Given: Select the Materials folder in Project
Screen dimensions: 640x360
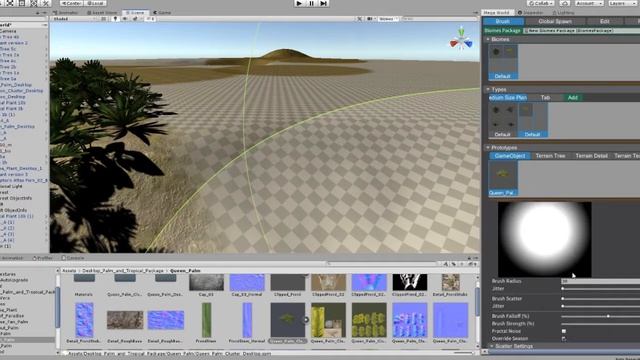Looking at the screenshot, I should pyautogui.click(x=84, y=284).
